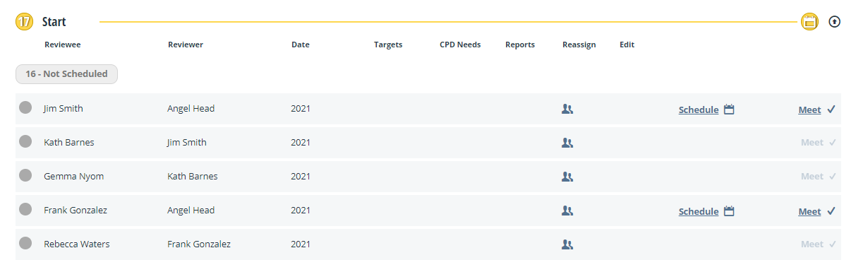Click reviewer Kath Barnes in Gemma Nyom row
The width and height of the screenshot is (868, 260).
point(193,177)
